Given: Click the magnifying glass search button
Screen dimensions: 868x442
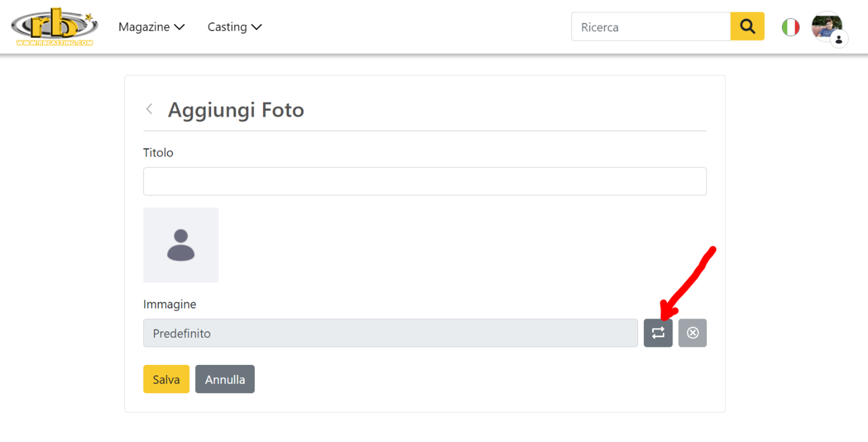Looking at the screenshot, I should click(x=747, y=27).
